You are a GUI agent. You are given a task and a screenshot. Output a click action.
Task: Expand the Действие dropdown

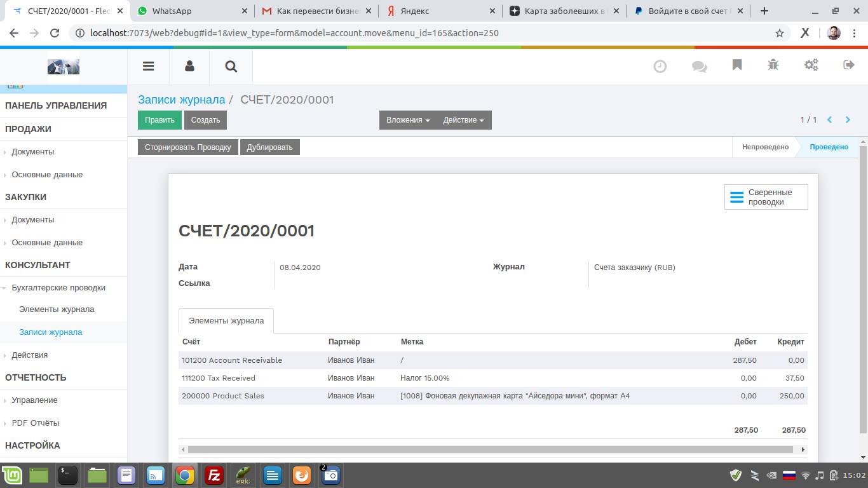coord(463,120)
